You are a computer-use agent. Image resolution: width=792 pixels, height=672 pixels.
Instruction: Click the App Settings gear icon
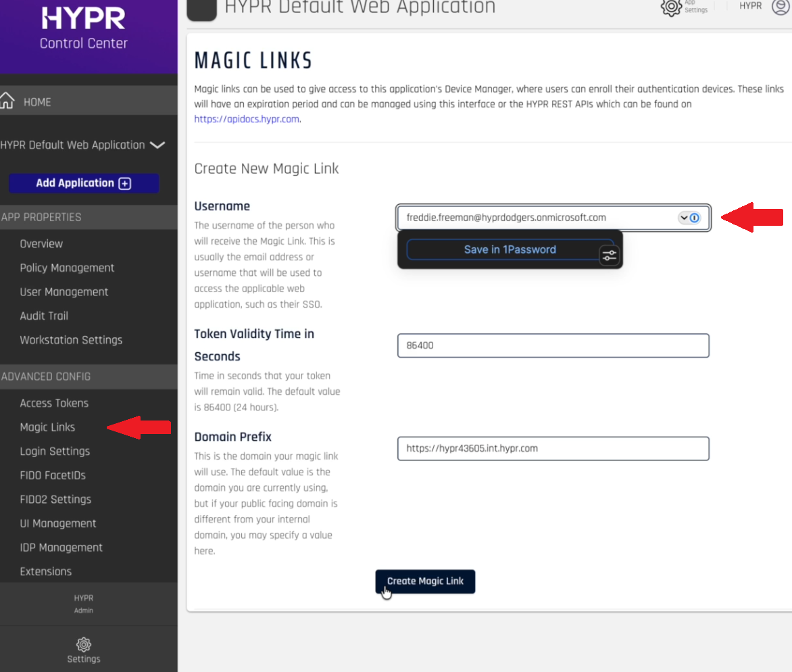click(671, 7)
